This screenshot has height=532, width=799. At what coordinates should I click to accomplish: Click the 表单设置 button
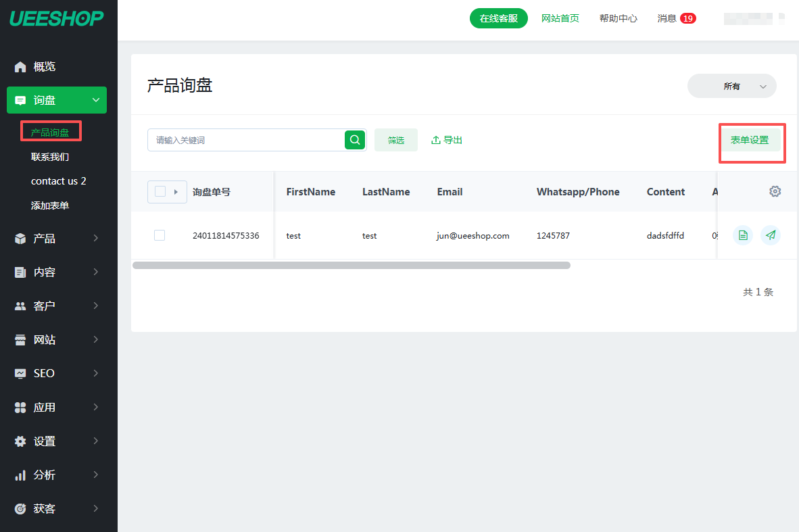click(x=749, y=140)
